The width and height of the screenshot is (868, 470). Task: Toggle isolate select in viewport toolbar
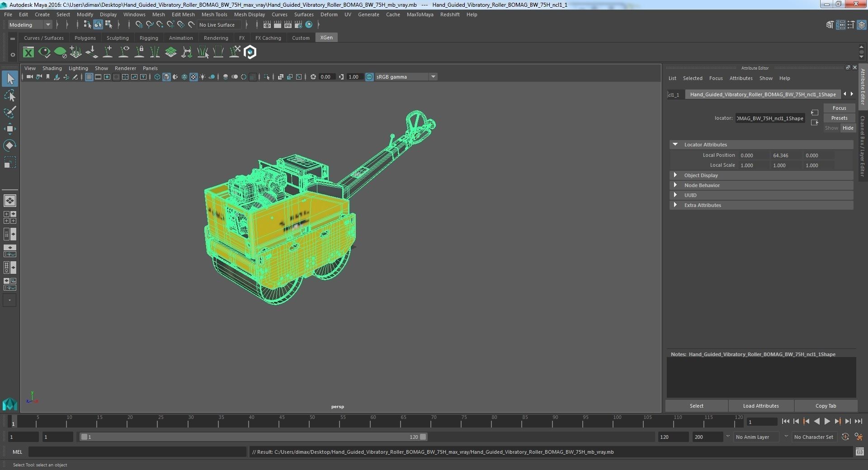pos(267,77)
